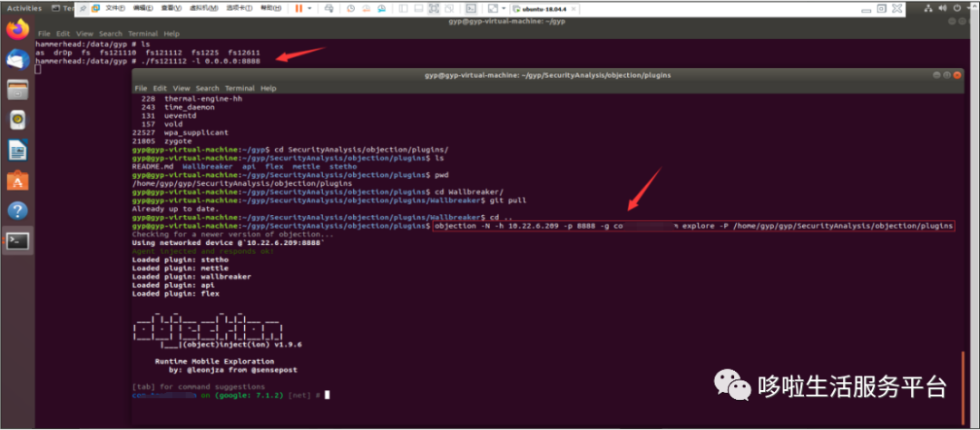Click the console view toolbar icon
The height and width of the screenshot is (430, 980).
tap(472, 9)
